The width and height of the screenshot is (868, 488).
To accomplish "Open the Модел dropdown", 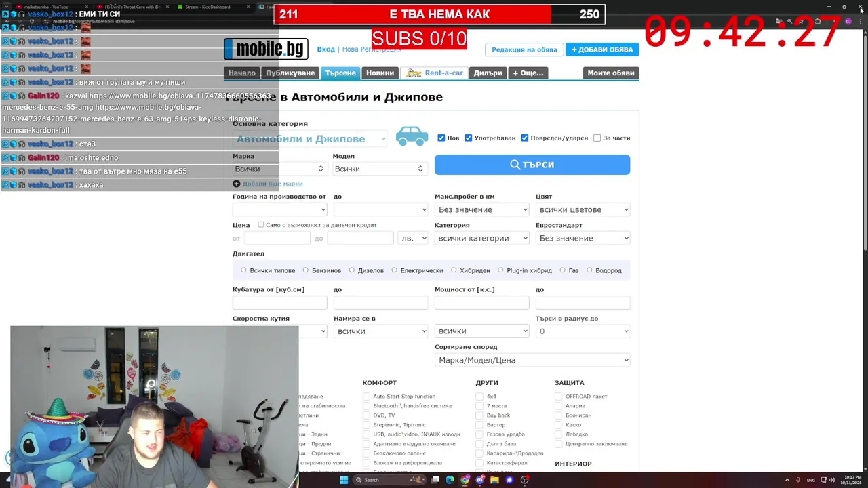I will click(380, 169).
